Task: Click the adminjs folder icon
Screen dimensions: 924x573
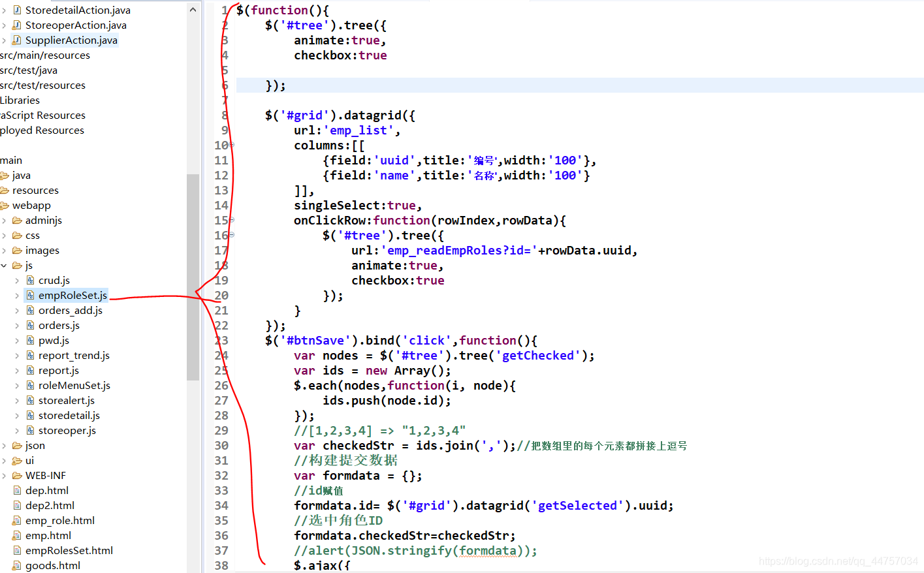Action: tap(17, 220)
